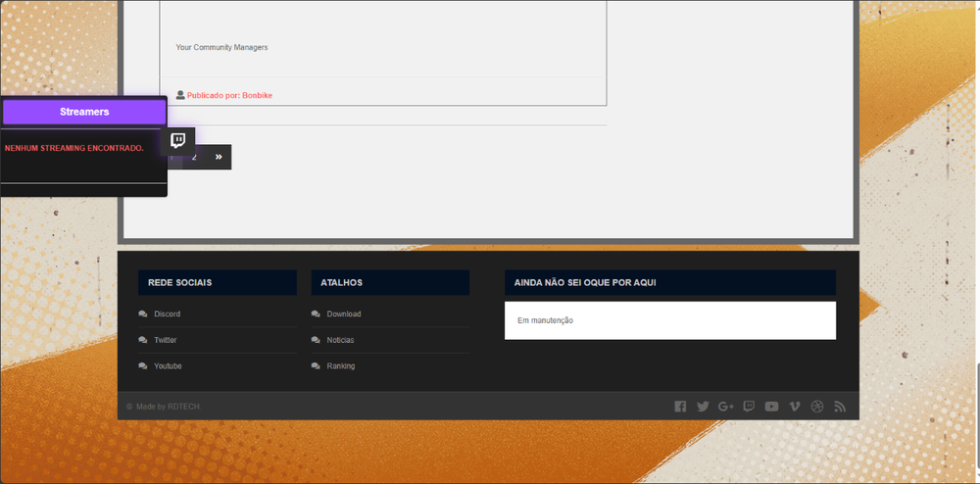Screen dimensions: 980x484
Task: Open the Ranking shortcut link
Action: (x=340, y=366)
